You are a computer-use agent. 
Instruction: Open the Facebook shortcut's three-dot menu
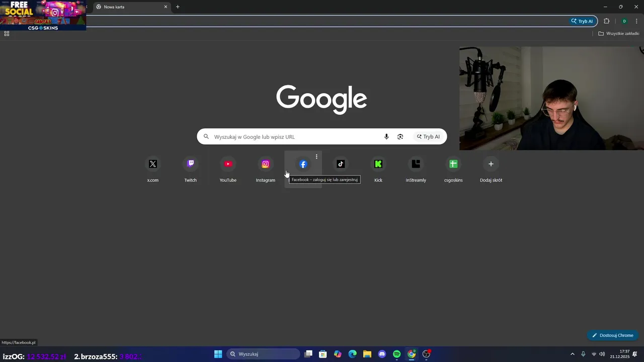point(316,157)
